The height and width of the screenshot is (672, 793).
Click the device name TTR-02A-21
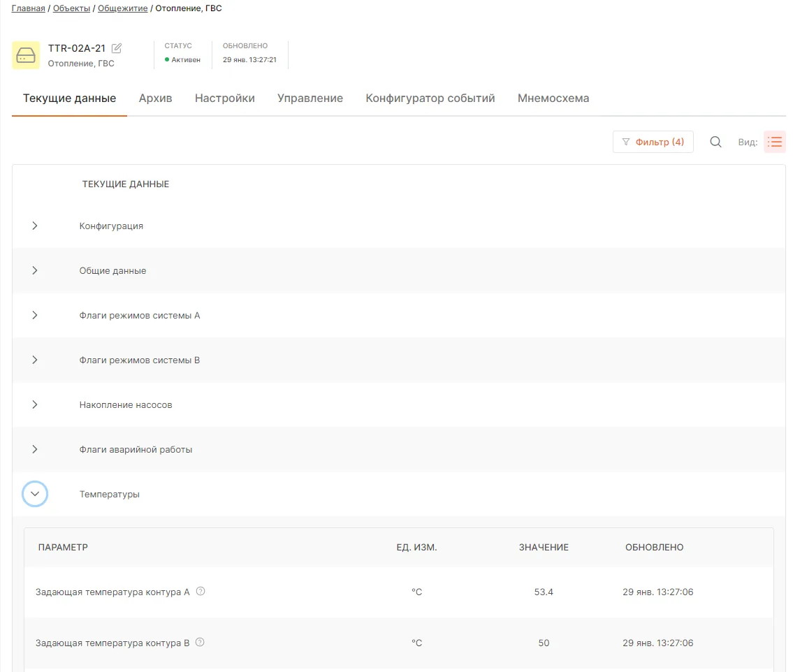pos(77,48)
